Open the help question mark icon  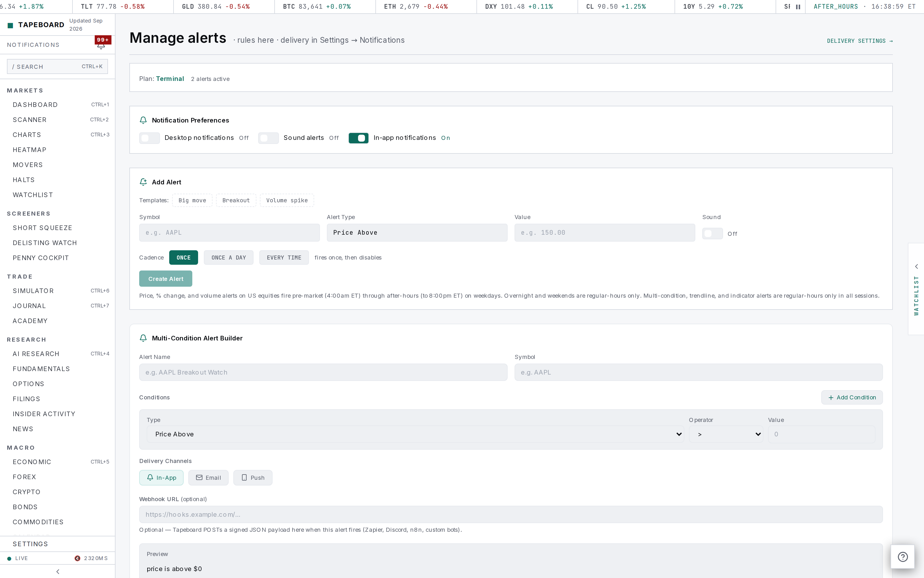tap(903, 557)
